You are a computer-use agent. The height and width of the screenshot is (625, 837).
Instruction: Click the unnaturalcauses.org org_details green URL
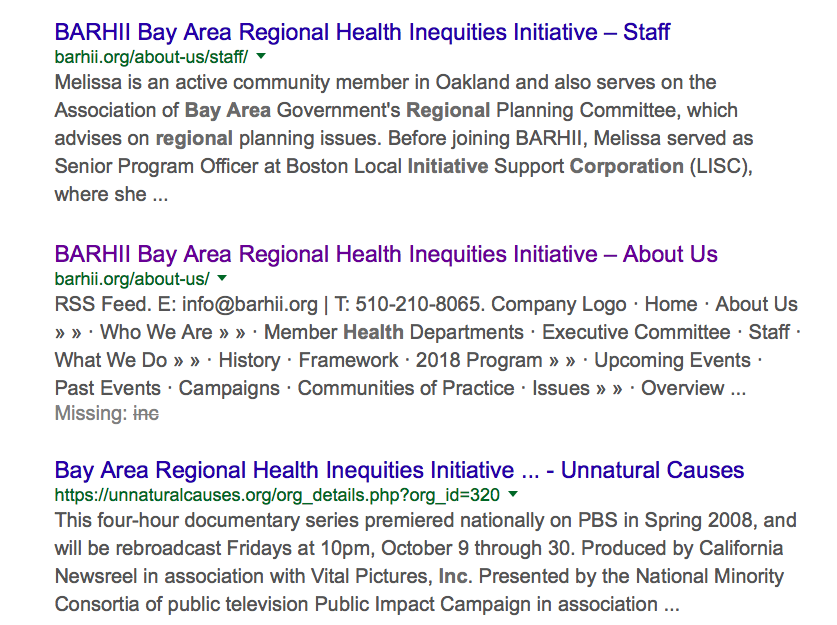(x=277, y=495)
